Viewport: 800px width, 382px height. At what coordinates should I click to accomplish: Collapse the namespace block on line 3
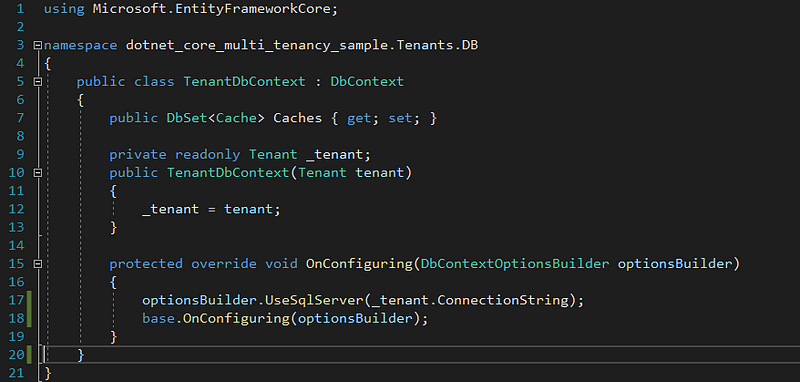[37, 45]
